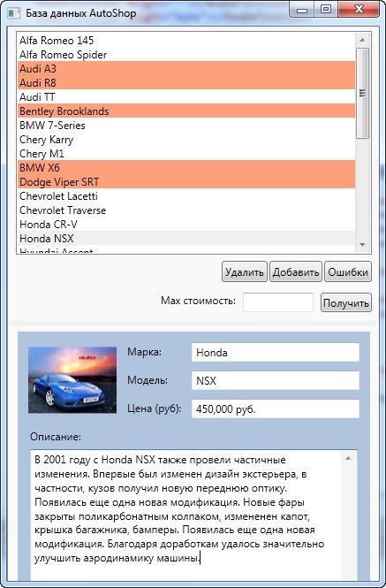Maximize the AutoShop window
The height and width of the screenshot is (588, 386).
pyautogui.click(x=326, y=10)
